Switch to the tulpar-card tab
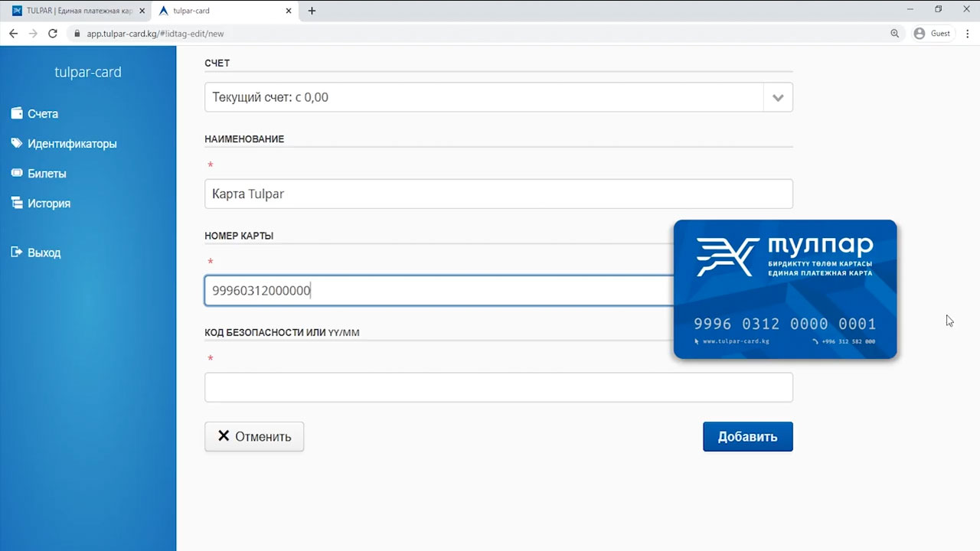The width and height of the screenshot is (980, 551). pos(224,11)
